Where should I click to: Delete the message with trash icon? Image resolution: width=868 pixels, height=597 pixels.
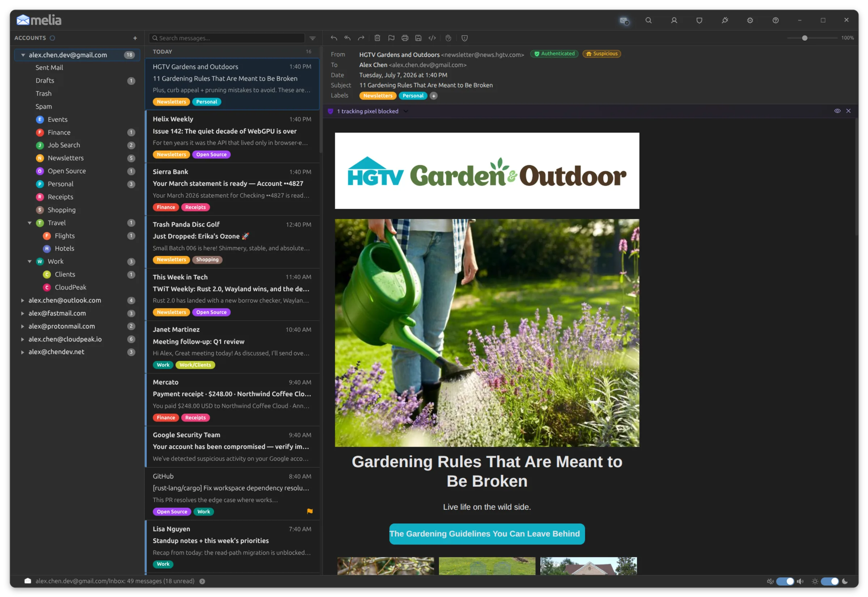click(377, 38)
